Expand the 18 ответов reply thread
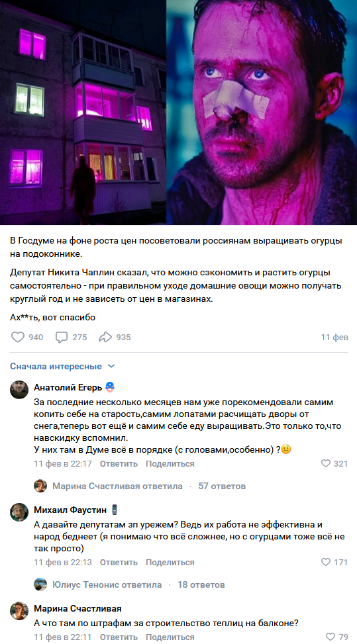The height and width of the screenshot is (644, 357). tap(201, 584)
